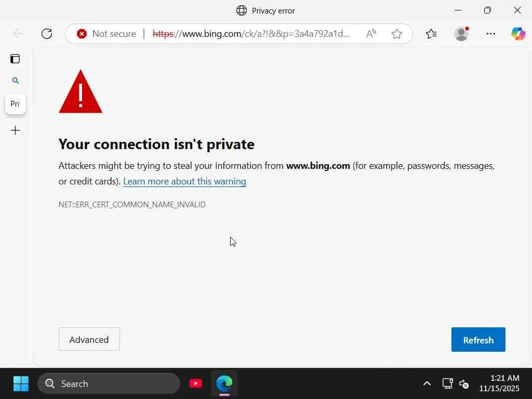Open the Favorites list icon
This screenshot has width=532, height=399.
431,34
